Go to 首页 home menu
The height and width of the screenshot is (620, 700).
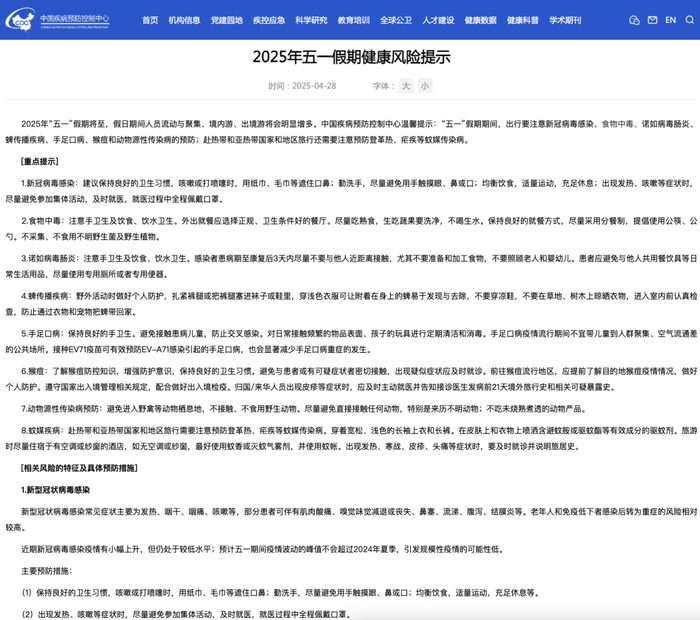tap(150, 20)
